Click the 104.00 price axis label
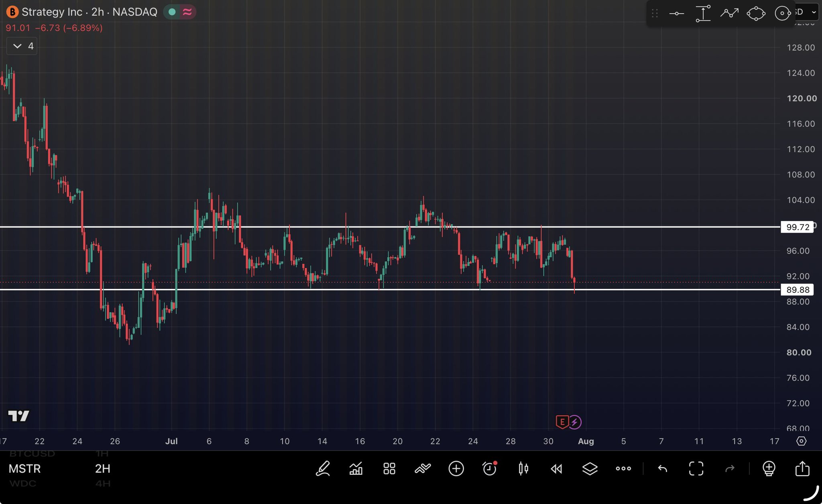 click(801, 200)
